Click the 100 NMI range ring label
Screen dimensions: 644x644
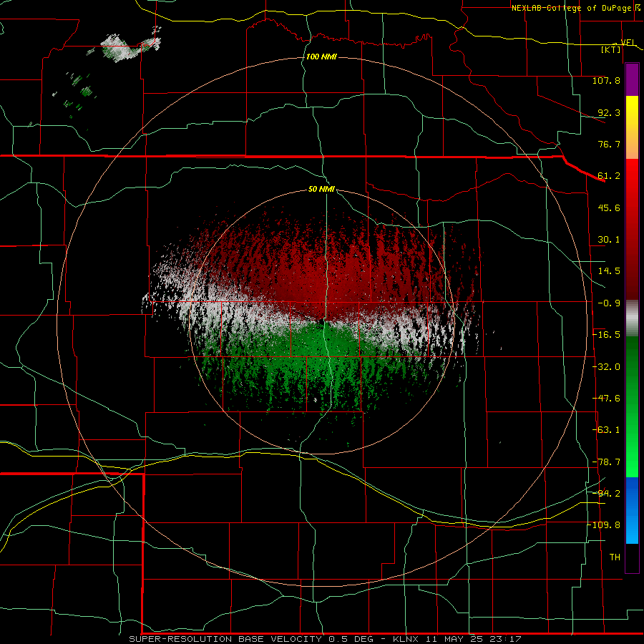click(321, 57)
